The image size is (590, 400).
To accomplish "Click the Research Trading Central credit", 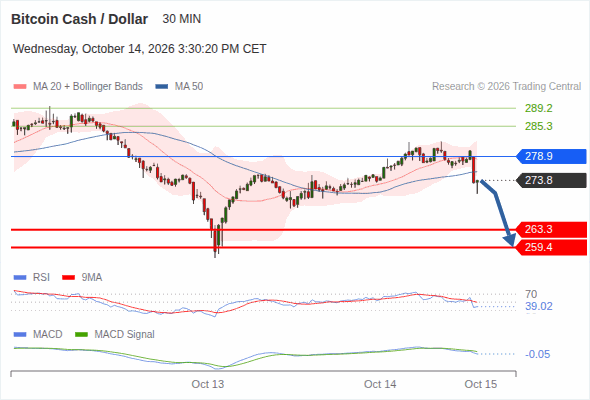I will tap(506, 87).
